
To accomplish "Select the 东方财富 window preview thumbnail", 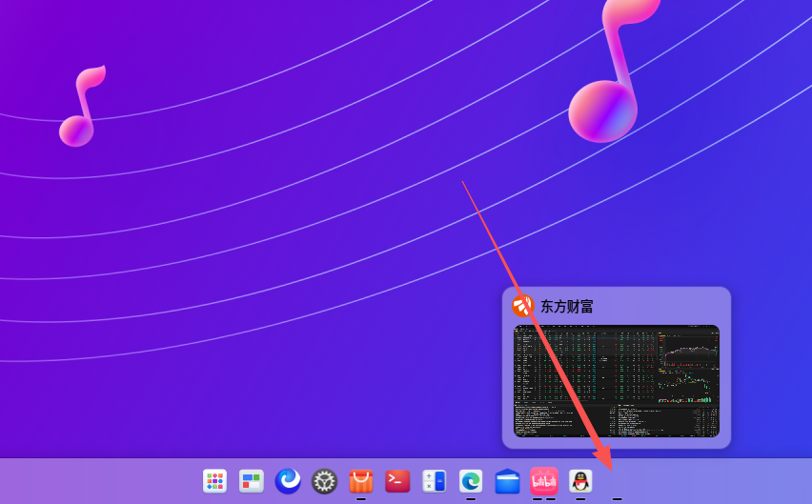I will click(617, 381).
